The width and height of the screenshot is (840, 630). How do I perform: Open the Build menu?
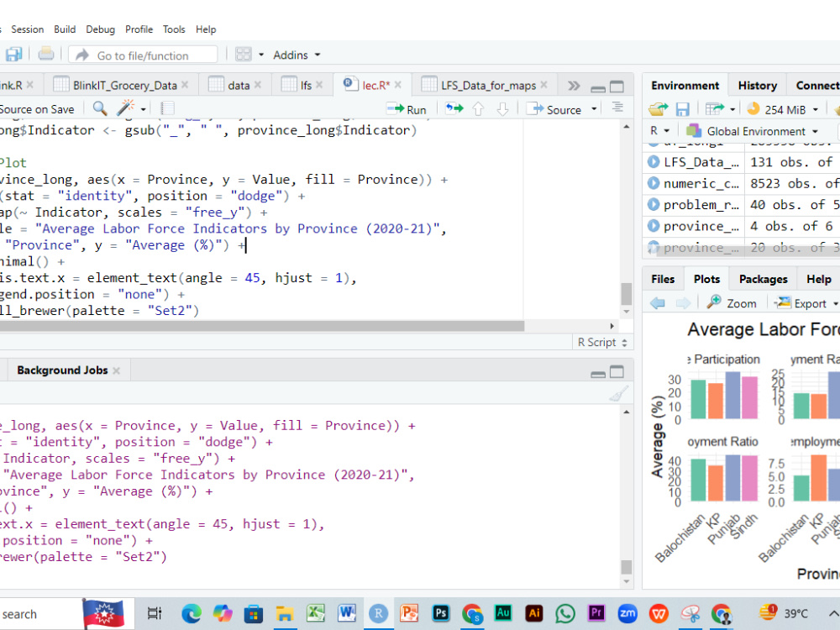coord(65,29)
